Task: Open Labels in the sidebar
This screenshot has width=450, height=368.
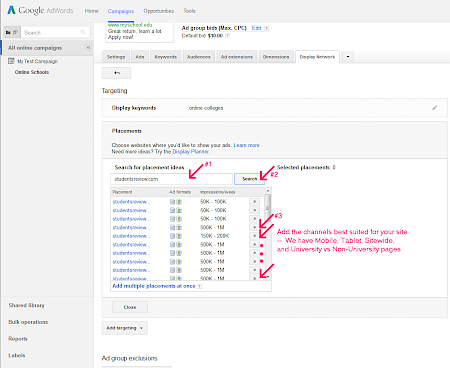Action: tap(17, 355)
